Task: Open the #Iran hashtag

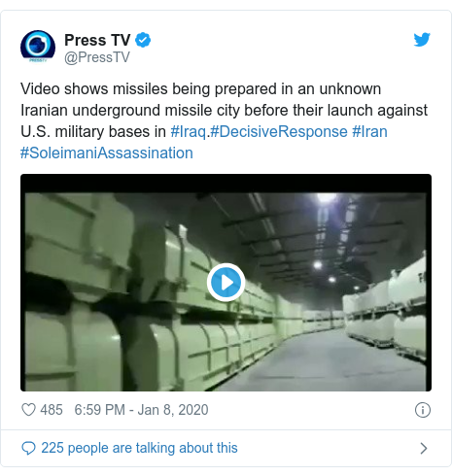Action: 369,131
